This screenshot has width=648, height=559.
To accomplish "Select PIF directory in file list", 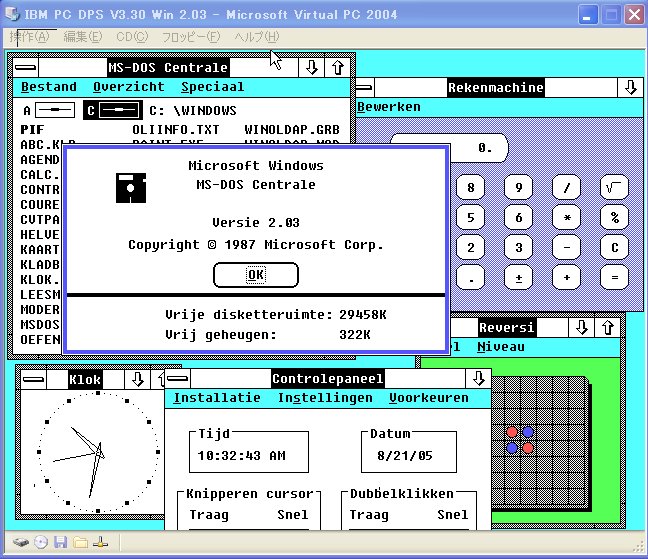I will [32, 130].
